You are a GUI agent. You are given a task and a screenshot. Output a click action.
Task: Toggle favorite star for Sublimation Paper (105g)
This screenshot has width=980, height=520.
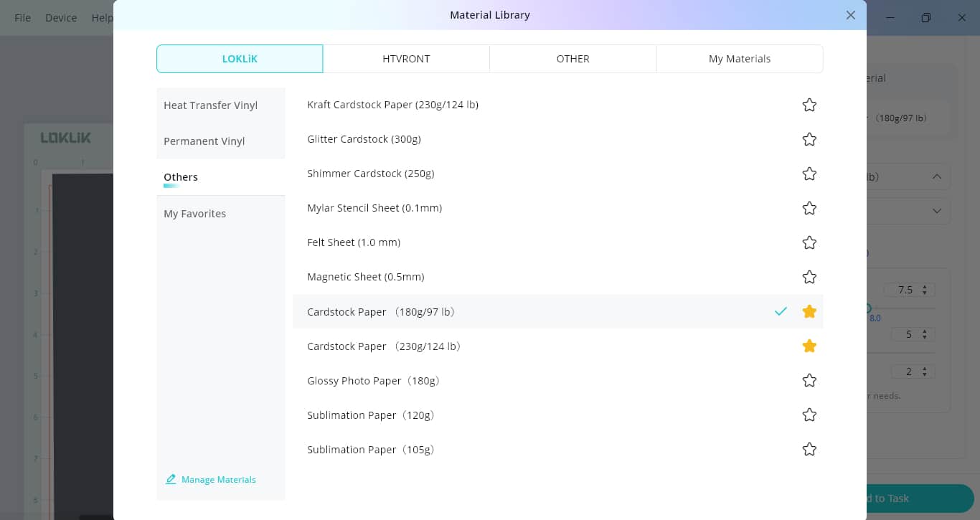[809, 449]
